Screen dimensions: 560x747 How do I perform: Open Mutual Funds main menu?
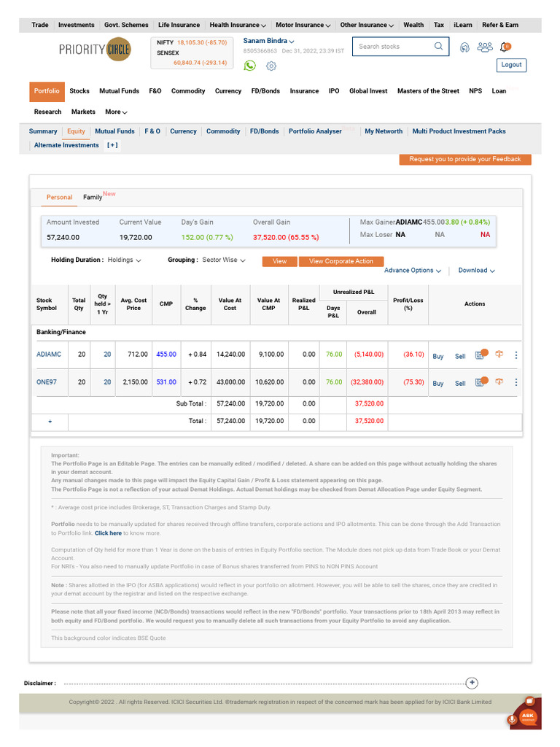point(119,91)
